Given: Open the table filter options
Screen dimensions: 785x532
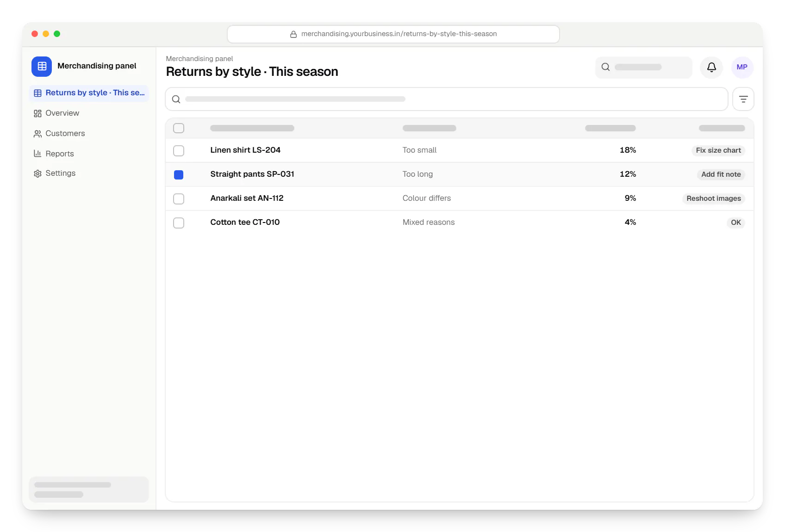Looking at the screenshot, I should pyautogui.click(x=743, y=99).
